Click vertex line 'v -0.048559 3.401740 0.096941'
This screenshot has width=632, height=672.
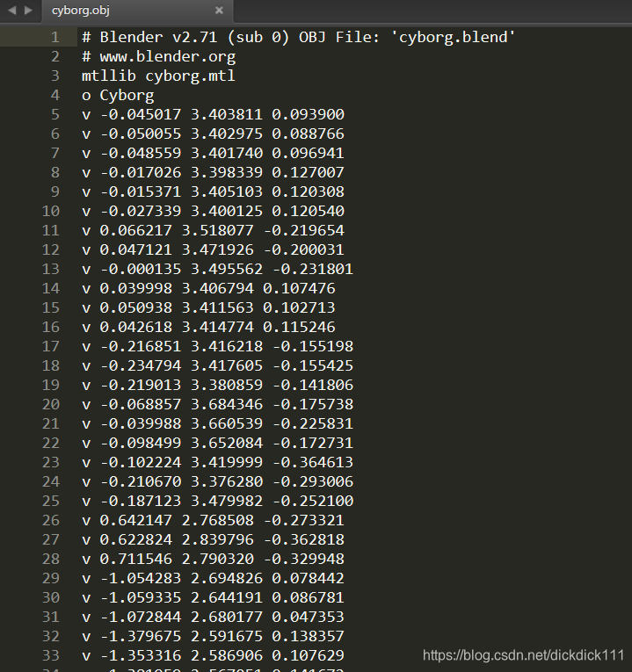click(213, 153)
